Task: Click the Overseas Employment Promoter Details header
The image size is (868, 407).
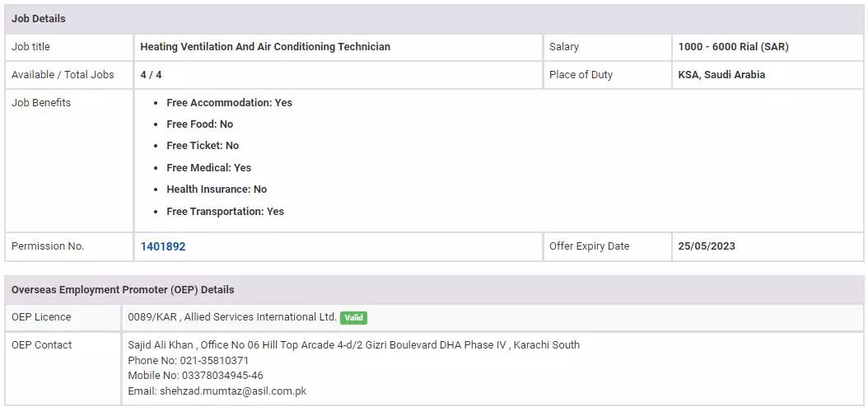Action: pos(123,290)
